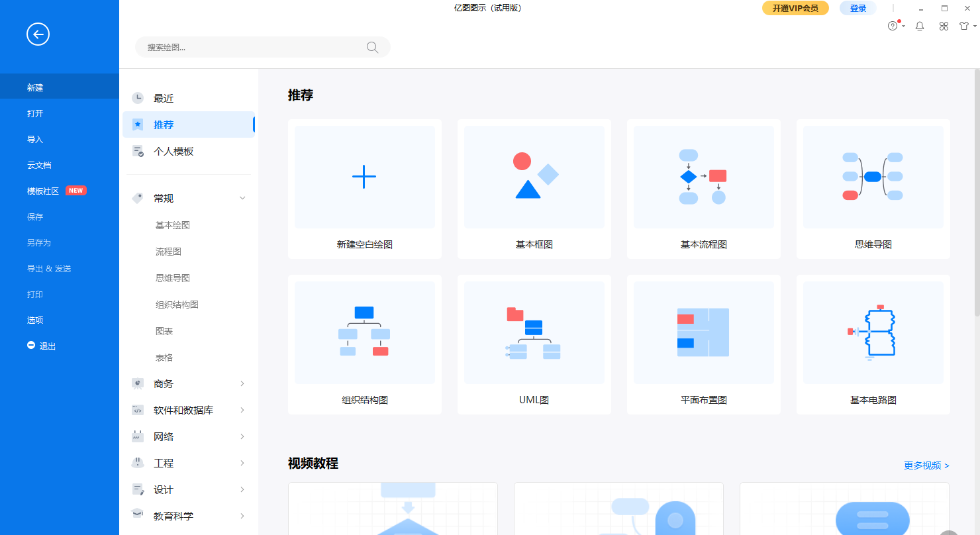This screenshot has height=535, width=980.
Task: Click the help question mark icon
Action: pos(893,25)
